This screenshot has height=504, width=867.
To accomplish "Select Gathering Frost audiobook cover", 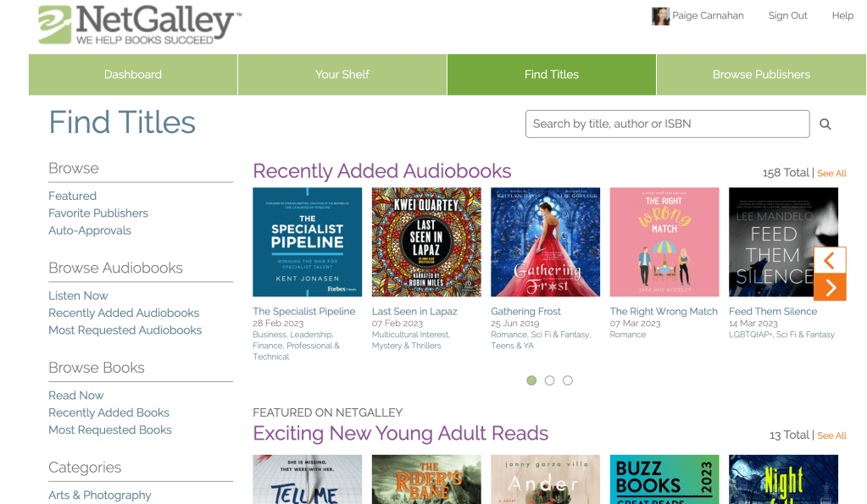I will [x=545, y=242].
